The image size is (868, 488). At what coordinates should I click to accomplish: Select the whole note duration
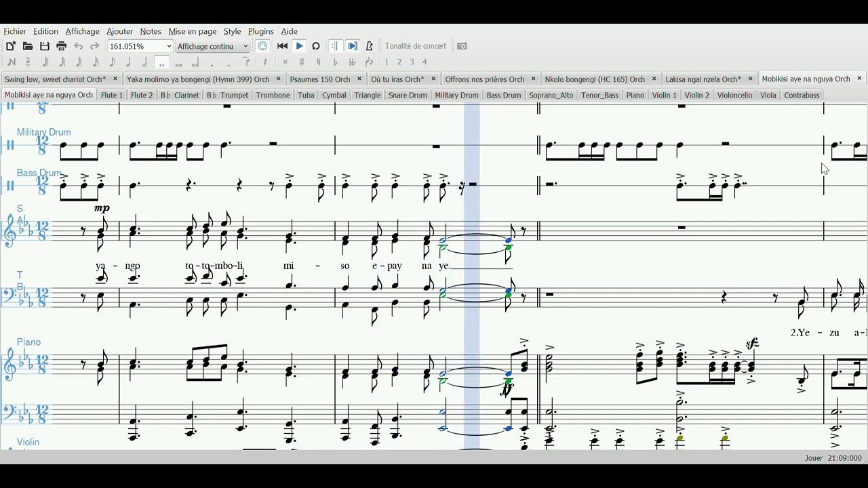coord(161,62)
